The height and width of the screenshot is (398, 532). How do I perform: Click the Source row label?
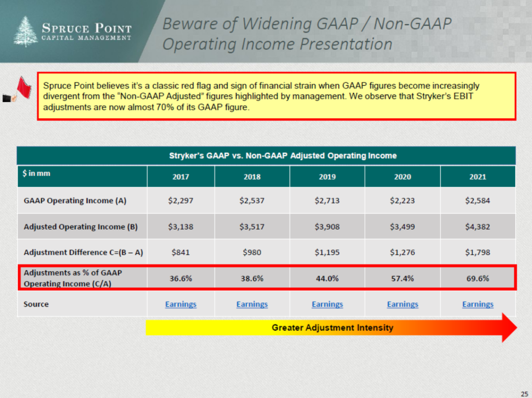click(36, 304)
